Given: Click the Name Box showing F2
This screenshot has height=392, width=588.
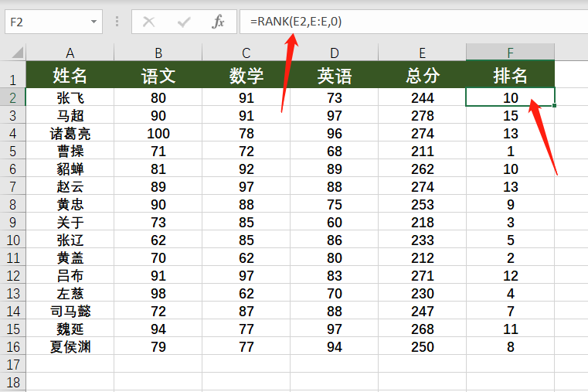Looking at the screenshot, I should tap(53, 22).
